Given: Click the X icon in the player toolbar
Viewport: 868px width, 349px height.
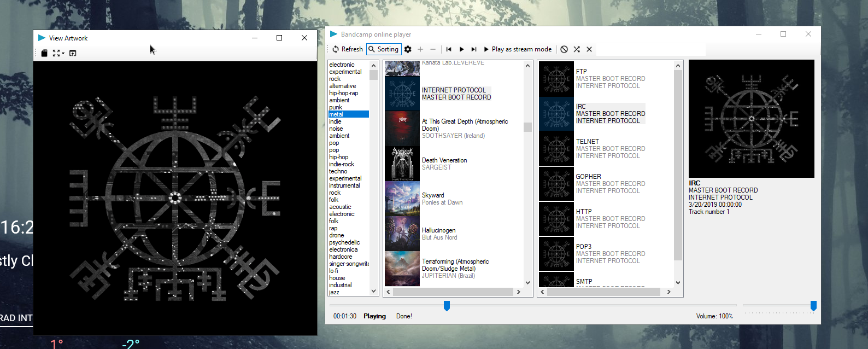Looking at the screenshot, I should click(x=589, y=49).
